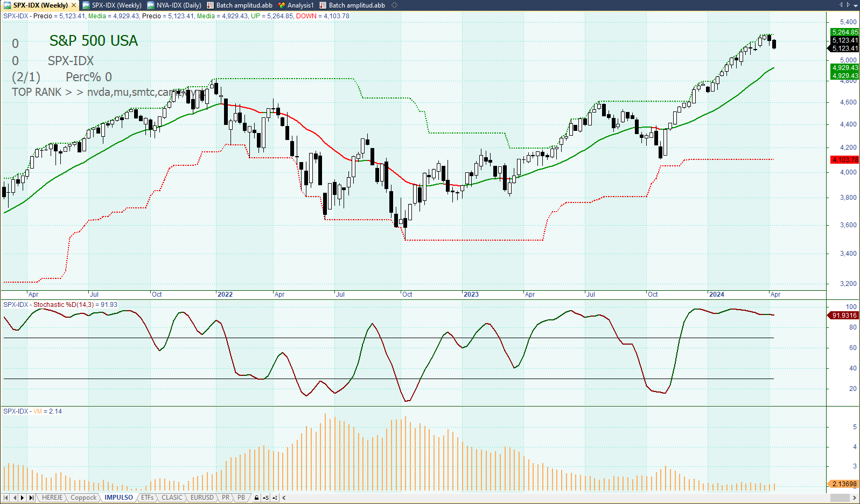Click the 2024 date axis label
Viewport: 860px width, 504px height.
pos(717,295)
